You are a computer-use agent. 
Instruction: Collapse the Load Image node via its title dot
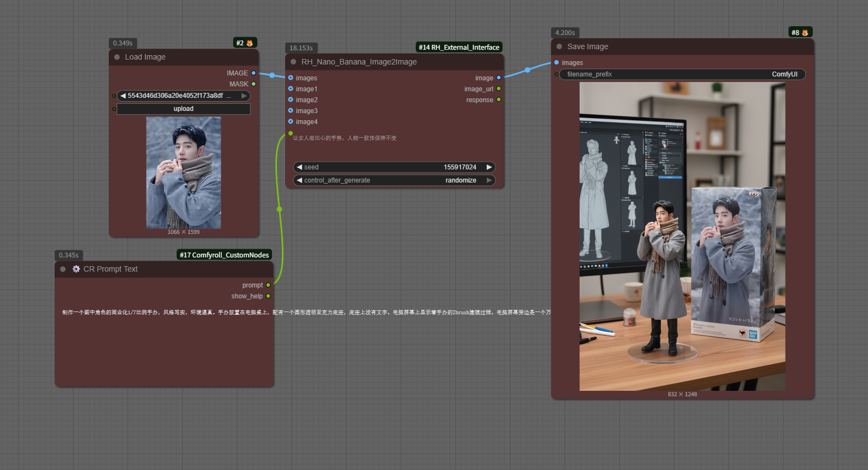click(117, 57)
